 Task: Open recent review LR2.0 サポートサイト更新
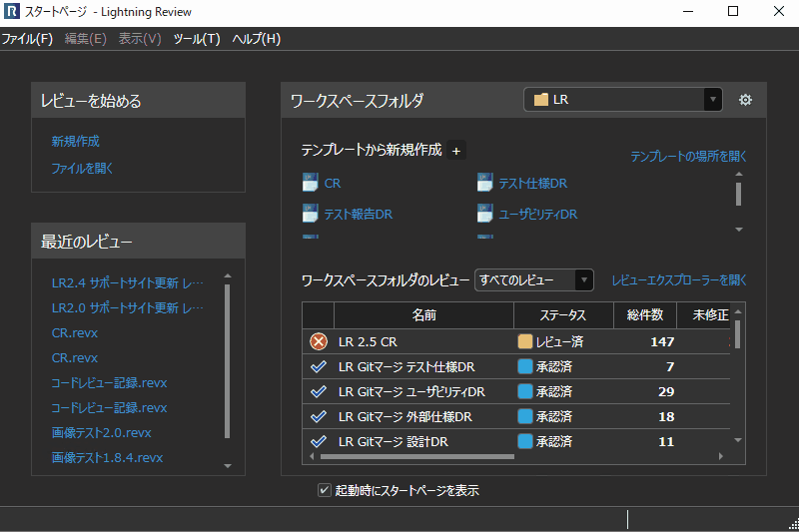[128, 308]
